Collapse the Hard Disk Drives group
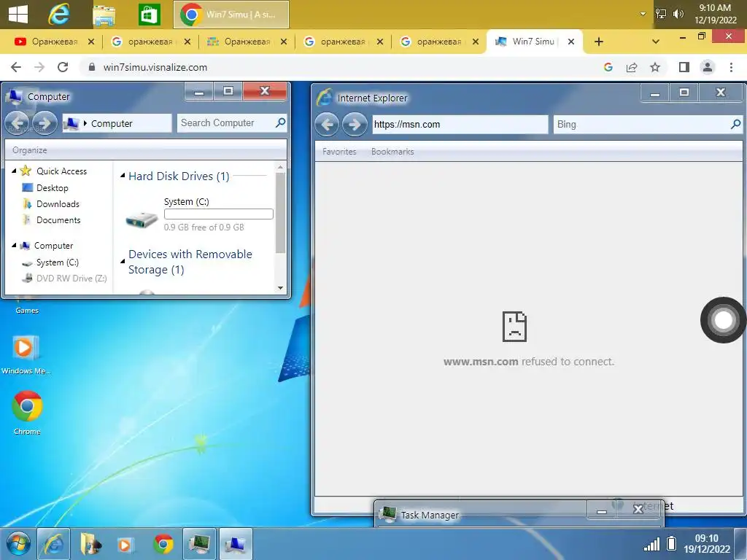 coord(123,176)
